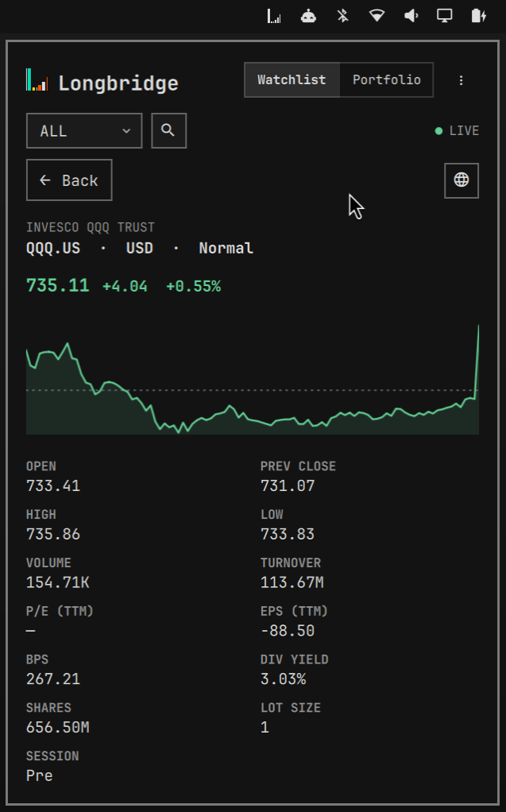Click the TURNOVER value 113.67M
Image resolution: width=506 pixels, height=812 pixels.
pos(292,582)
